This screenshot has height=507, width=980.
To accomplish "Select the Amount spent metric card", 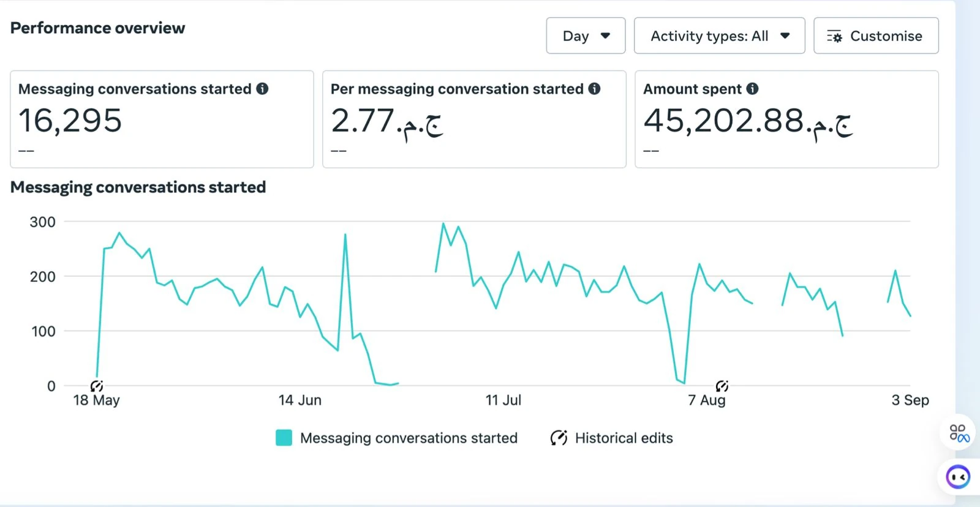I will click(786, 119).
